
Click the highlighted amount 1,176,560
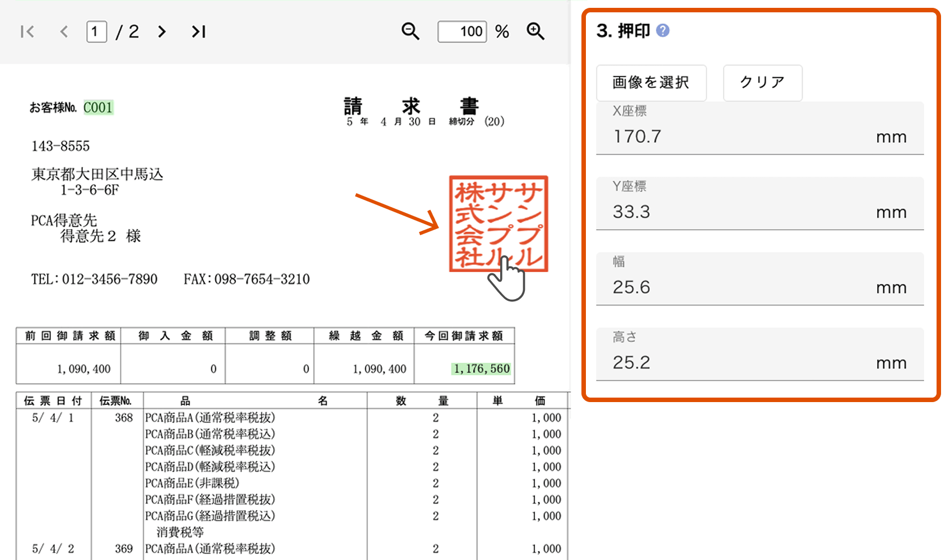tap(482, 369)
